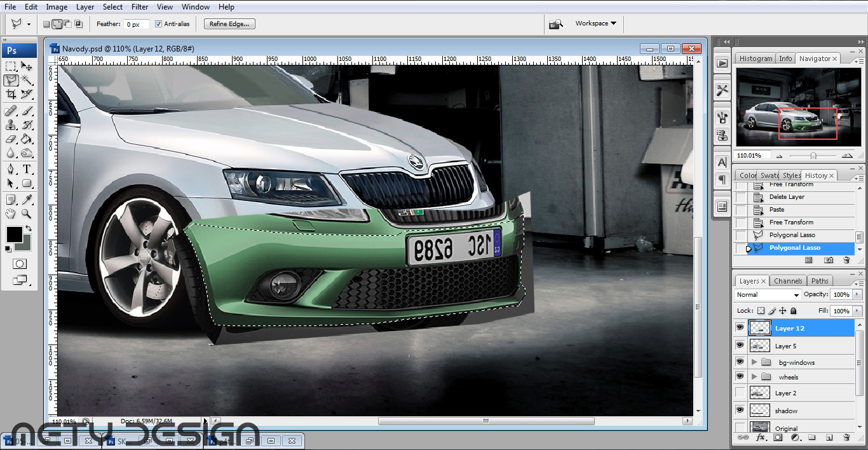Viewport: 868px width, 450px height.
Task: Select the Path Selection tool
Action: [11, 184]
